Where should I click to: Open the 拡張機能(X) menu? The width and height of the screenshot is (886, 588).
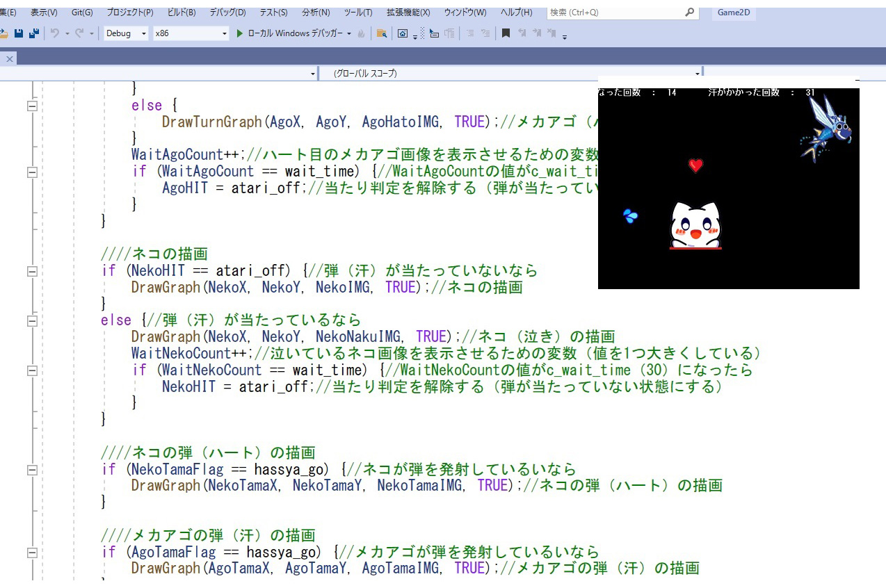[x=408, y=13]
